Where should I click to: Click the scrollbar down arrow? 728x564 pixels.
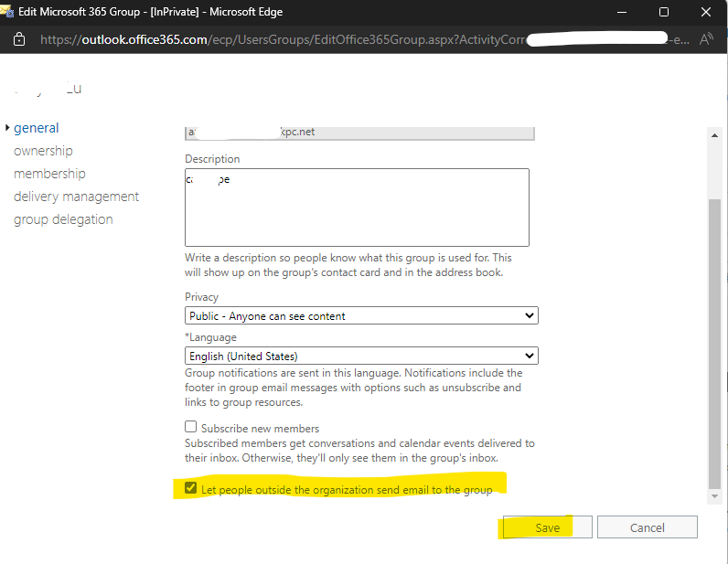point(714,496)
